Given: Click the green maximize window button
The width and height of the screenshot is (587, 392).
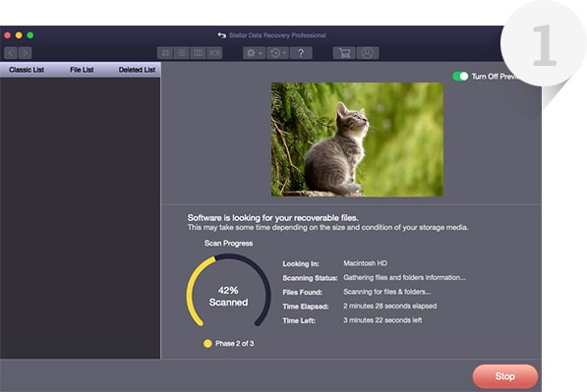Looking at the screenshot, I should pyautogui.click(x=30, y=35).
